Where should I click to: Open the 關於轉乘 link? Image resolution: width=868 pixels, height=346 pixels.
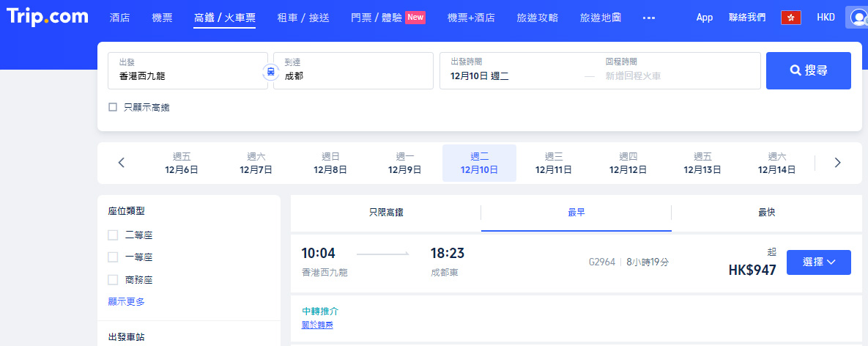point(317,325)
